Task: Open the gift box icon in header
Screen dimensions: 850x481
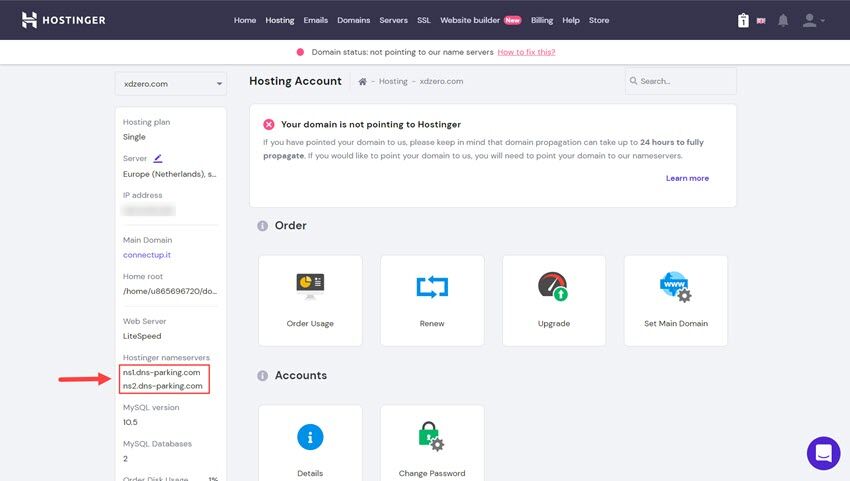Action: 743,20
